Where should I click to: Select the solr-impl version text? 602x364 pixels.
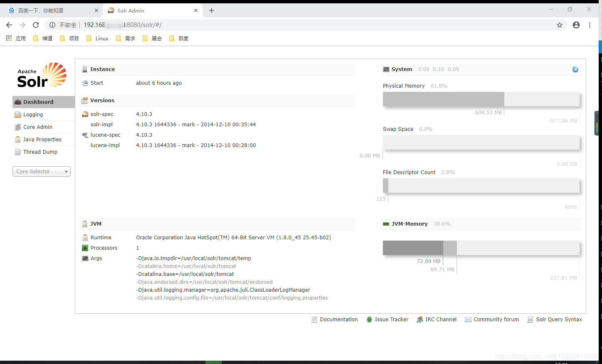[196, 125]
